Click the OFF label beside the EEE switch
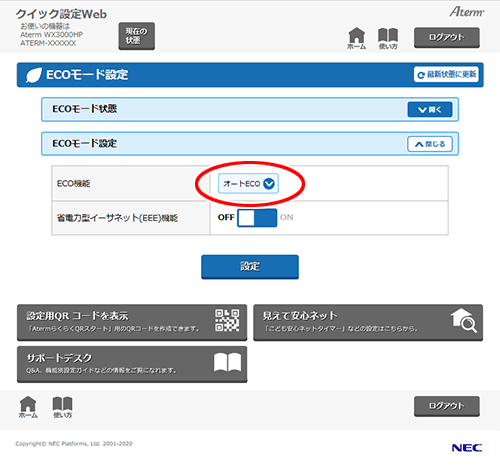The width and height of the screenshot is (500, 469). pos(226,217)
